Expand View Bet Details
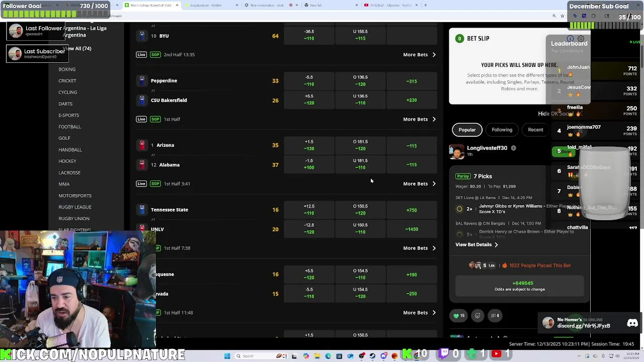The height and width of the screenshot is (362, 644). coord(476,245)
